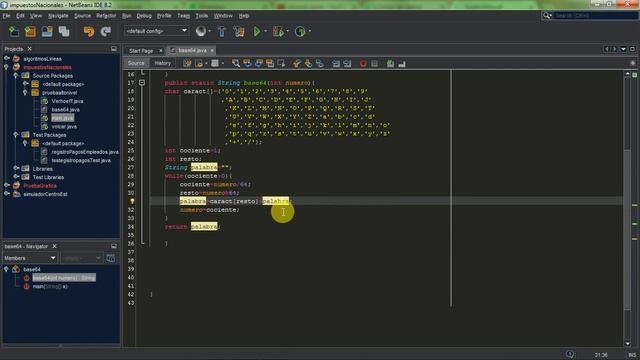Click the Last Edit editor toolbar icon
This screenshot has width=640, height=360.
point(187,63)
